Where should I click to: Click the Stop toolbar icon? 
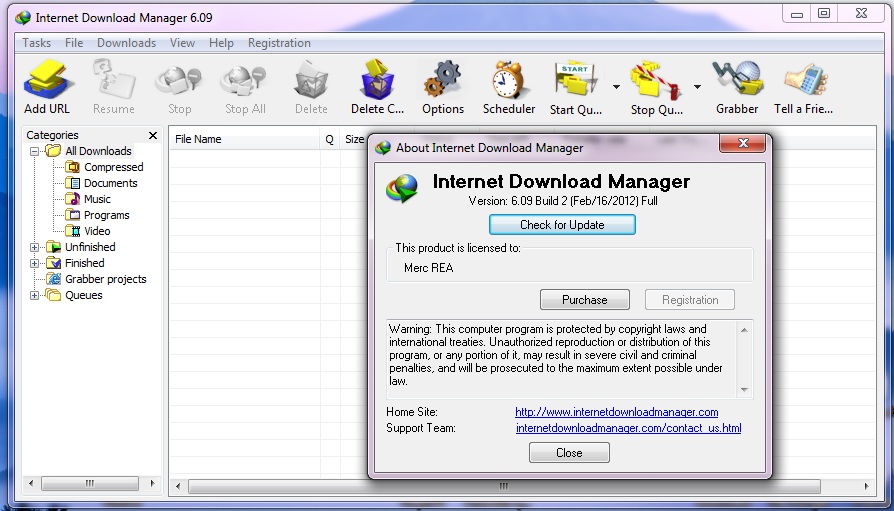click(179, 80)
